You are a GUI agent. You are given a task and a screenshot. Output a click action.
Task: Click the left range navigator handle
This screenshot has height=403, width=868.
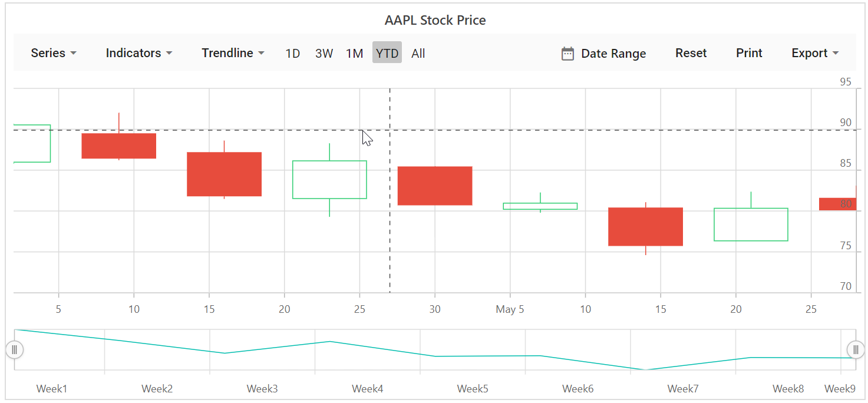(x=14, y=349)
